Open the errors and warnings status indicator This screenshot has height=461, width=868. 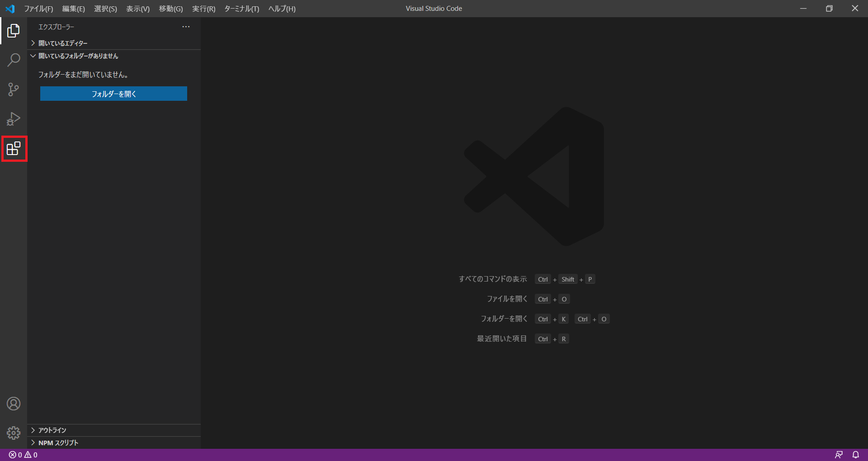click(23, 455)
